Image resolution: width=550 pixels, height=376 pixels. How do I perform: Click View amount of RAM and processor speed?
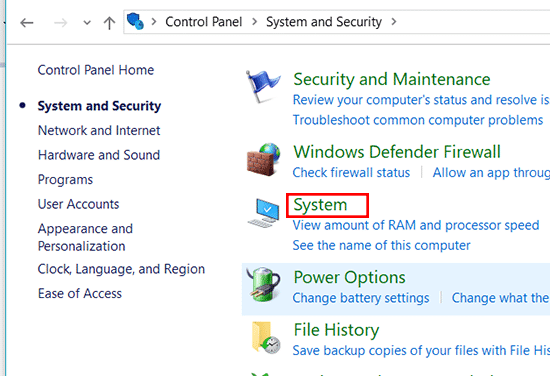pyautogui.click(x=416, y=225)
